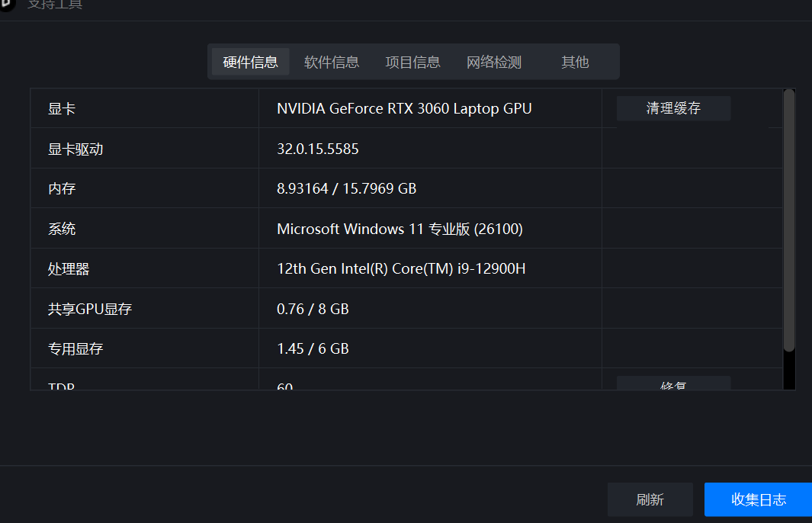Go to the 网络检测 tab

click(x=494, y=62)
